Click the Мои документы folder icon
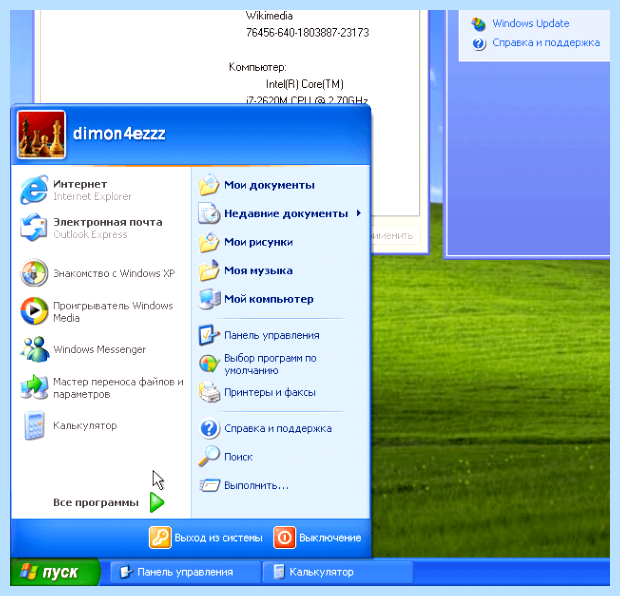The width and height of the screenshot is (620, 596). tap(209, 185)
